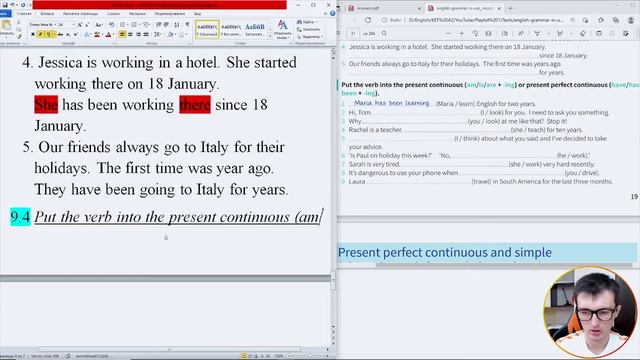Apply the red font color
640x360 pixels.
(108, 34)
